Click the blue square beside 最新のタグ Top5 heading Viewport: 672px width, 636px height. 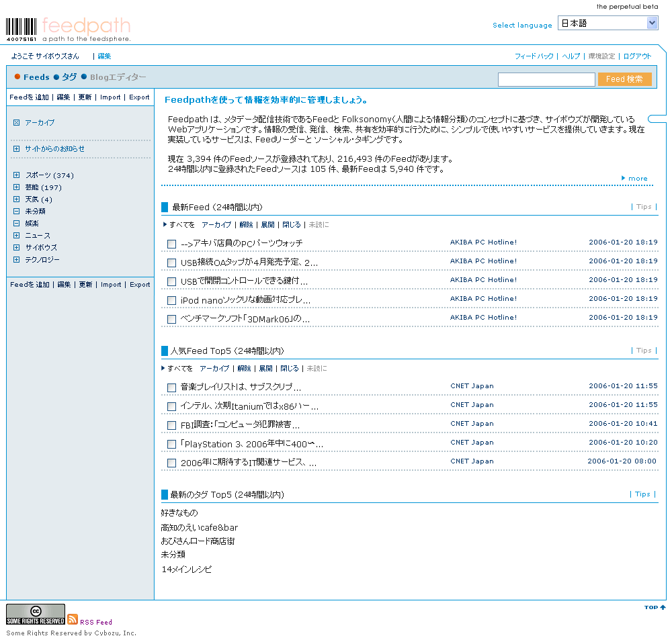[x=165, y=495]
